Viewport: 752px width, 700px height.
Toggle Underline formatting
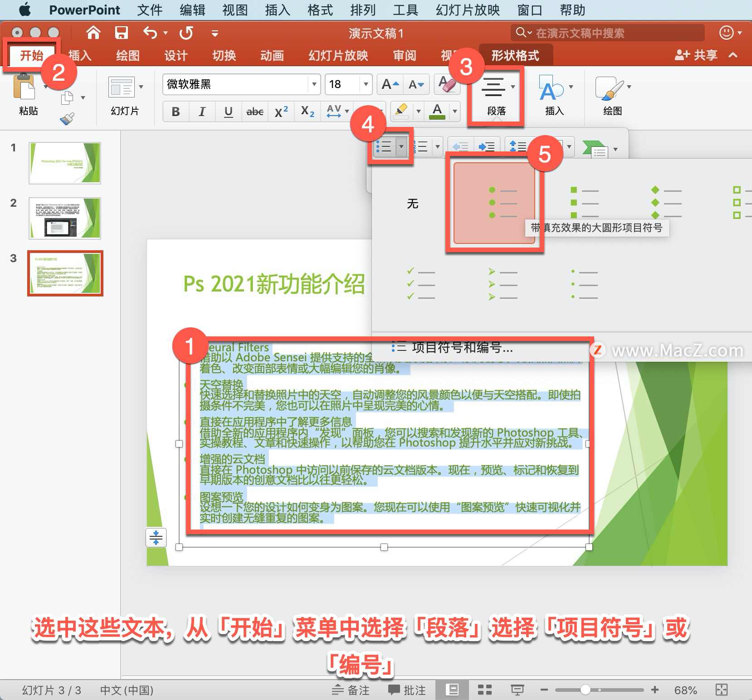(x=228, y=111)
